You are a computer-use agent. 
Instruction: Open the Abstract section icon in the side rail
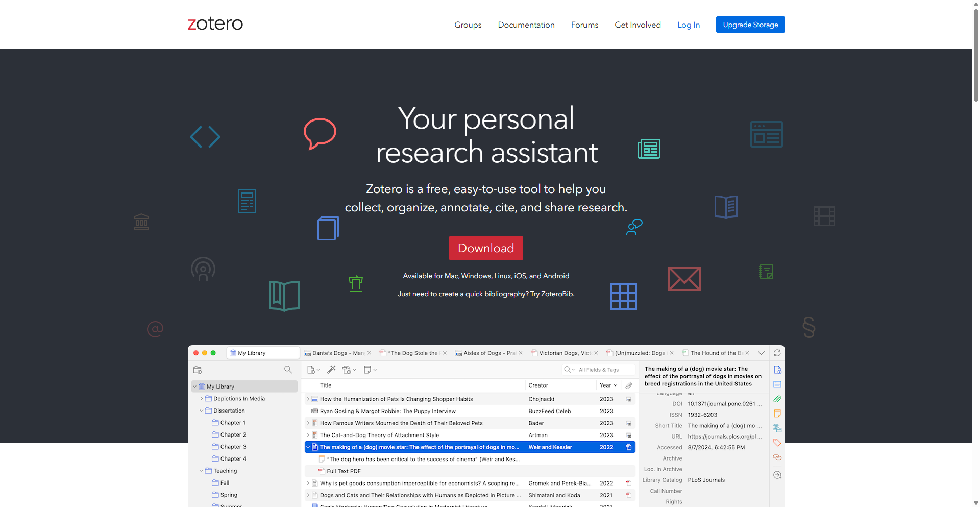pos(777,384)
